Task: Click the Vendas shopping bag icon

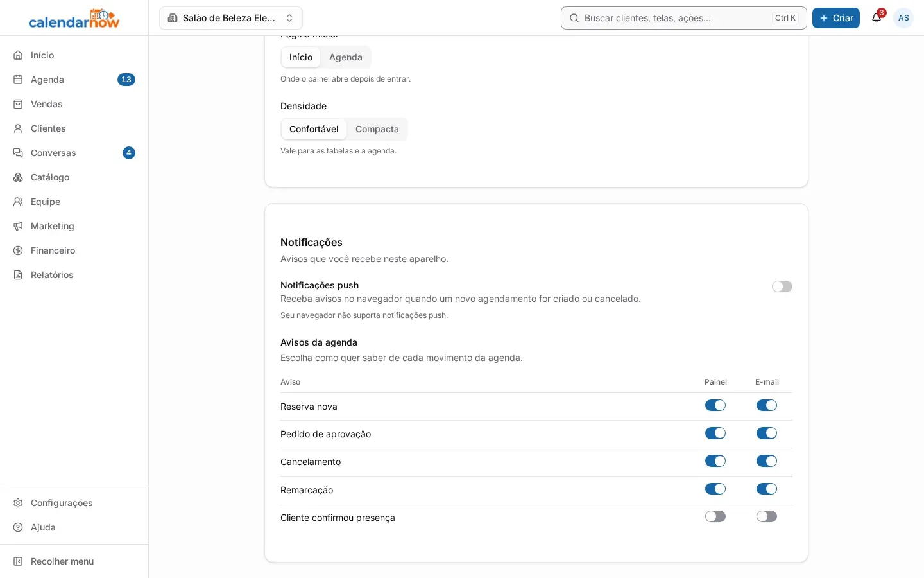Action: [18, 104]
